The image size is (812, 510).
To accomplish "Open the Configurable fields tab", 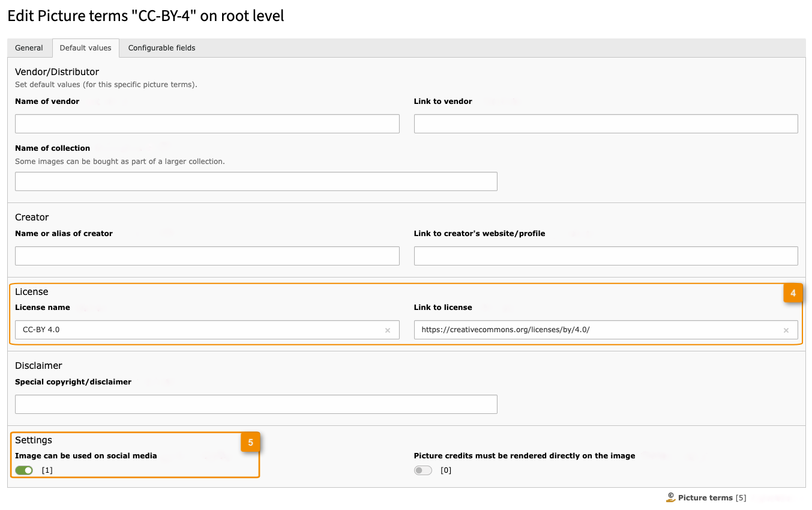I will [x=161, y=48].
